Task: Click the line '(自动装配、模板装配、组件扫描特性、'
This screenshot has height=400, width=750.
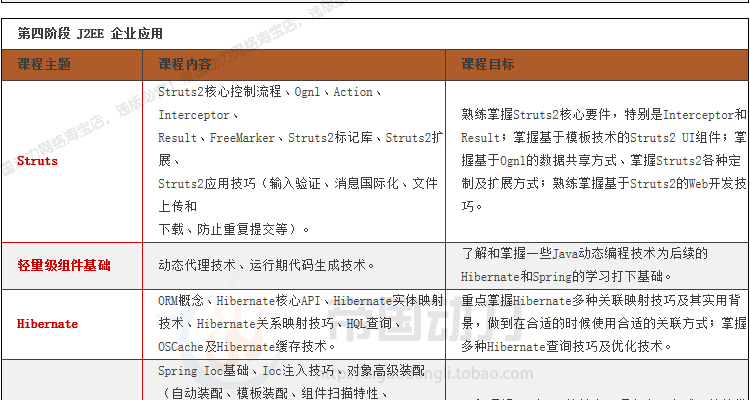Action: [x=275, y=394]
